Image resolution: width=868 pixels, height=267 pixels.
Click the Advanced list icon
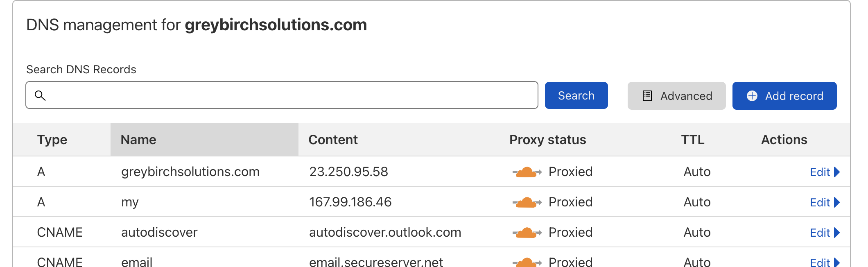tap(647, 96)
